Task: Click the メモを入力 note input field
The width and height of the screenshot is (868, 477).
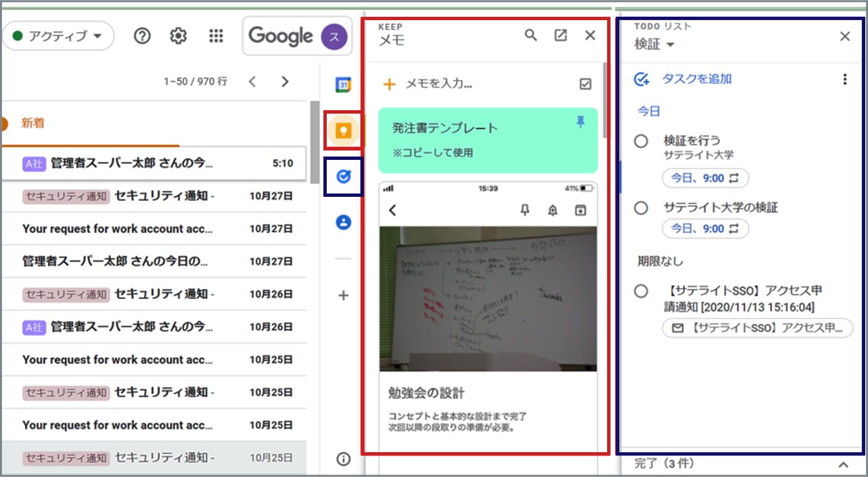Action: point(440,83)
